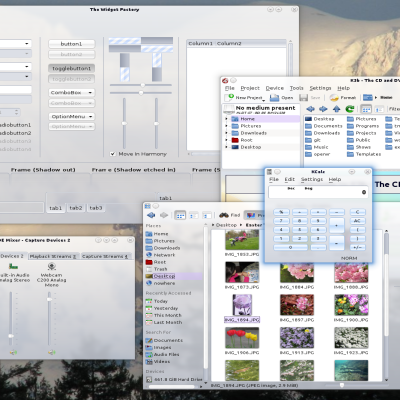Viewport: 400px width, 400px height.
Task: Click the left vertical slider in Widget Factory
Action: 124,123
